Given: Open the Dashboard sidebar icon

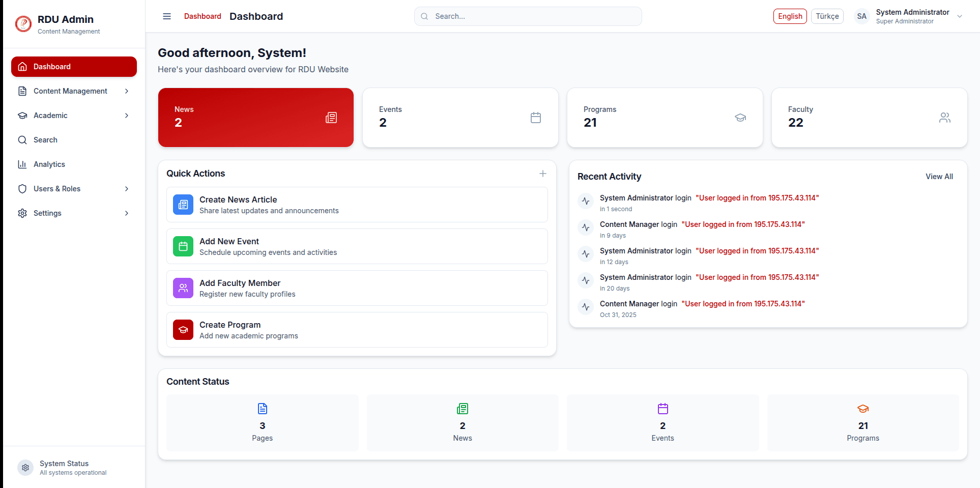Looking at the screenshot, I should tap(22, 66).
